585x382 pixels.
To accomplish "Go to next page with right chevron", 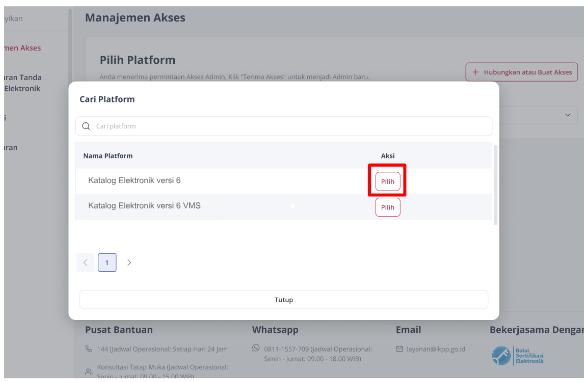I will pyautogui.click(x=129, y=263).
